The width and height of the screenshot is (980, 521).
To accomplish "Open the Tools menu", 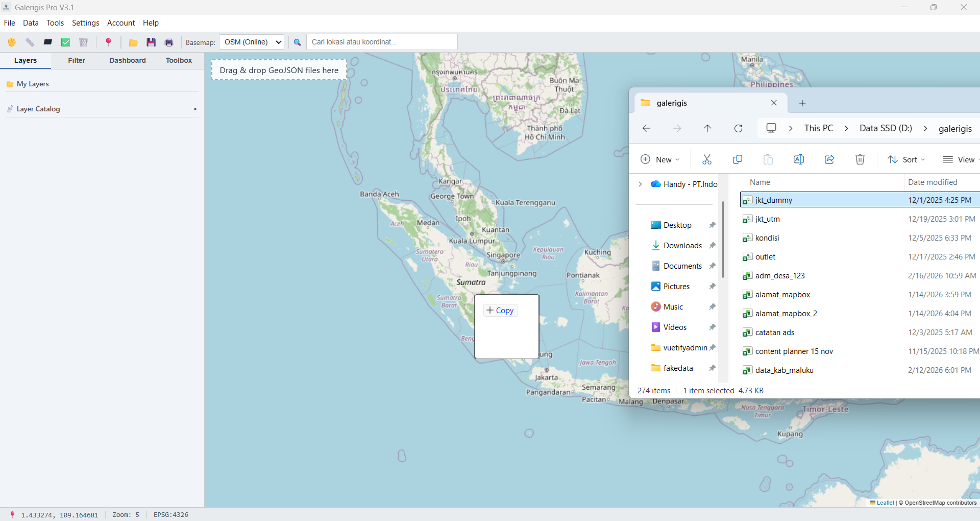I will click(55, 23).
